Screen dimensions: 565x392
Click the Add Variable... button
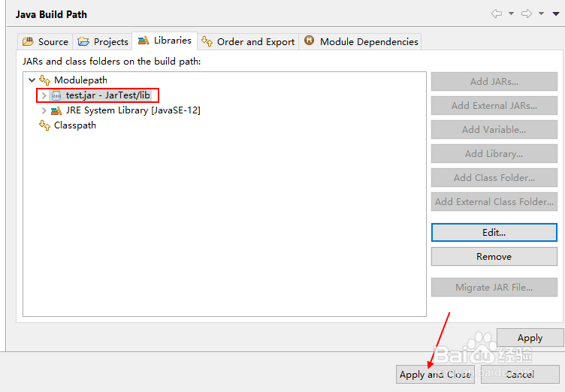point(494,129)
